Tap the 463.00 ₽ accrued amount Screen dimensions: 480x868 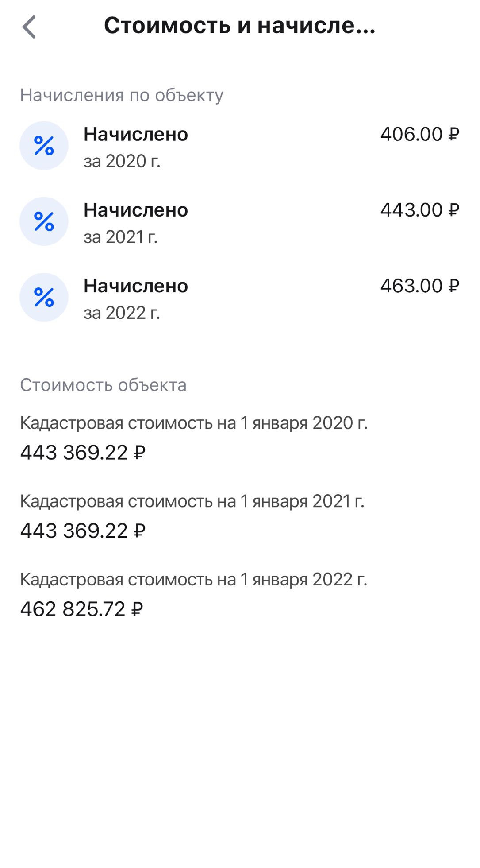tap(419, 286)
